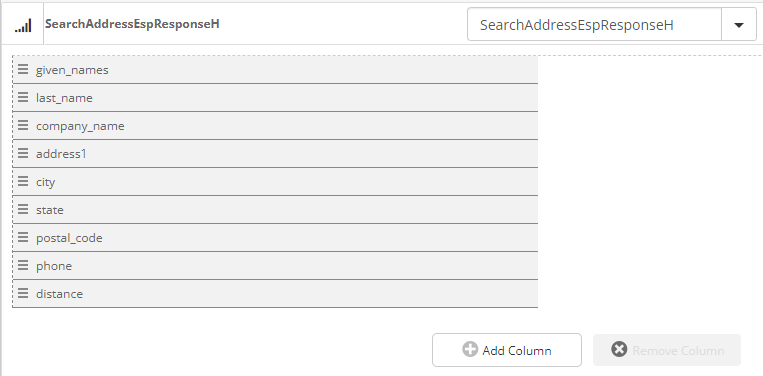763x376 pixels.
Task: Click the plus icon in Add Column
Action: [x=470, y=349]
